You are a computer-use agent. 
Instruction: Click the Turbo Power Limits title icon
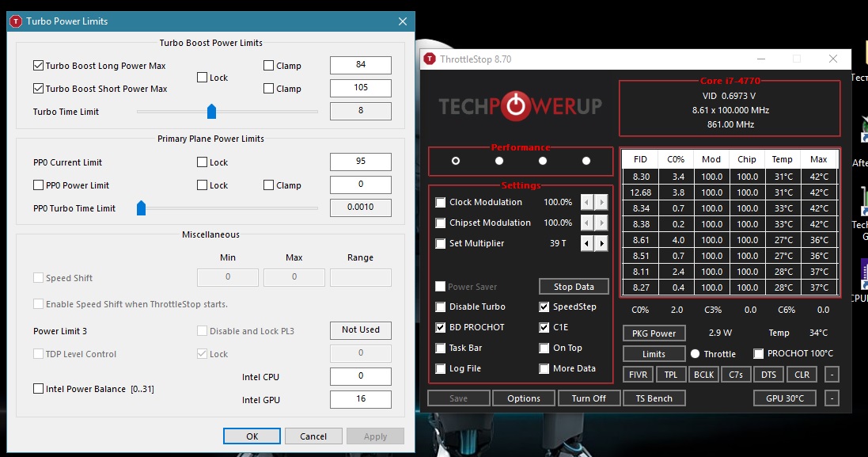(16, 21)
